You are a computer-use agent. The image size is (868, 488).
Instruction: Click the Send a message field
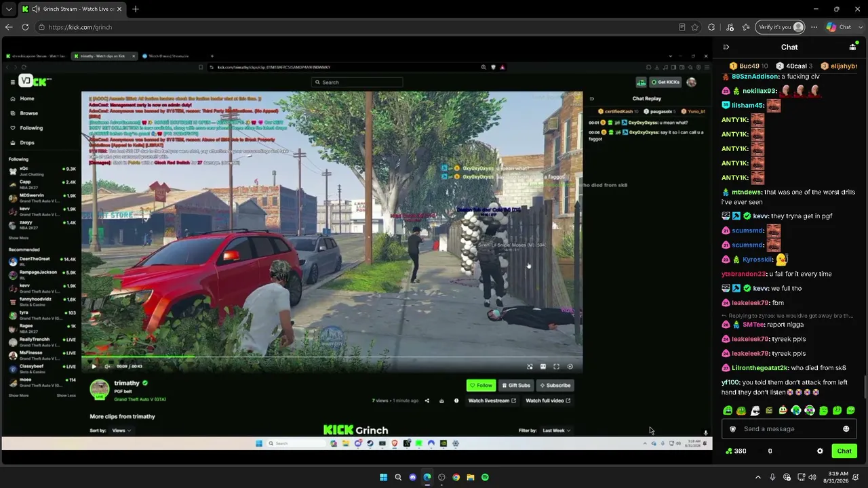point(789,429)
